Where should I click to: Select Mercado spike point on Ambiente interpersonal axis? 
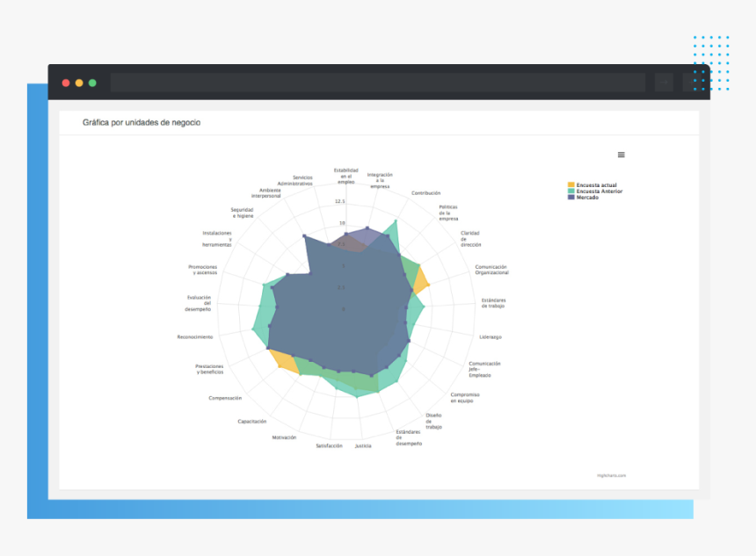[304, 236]
